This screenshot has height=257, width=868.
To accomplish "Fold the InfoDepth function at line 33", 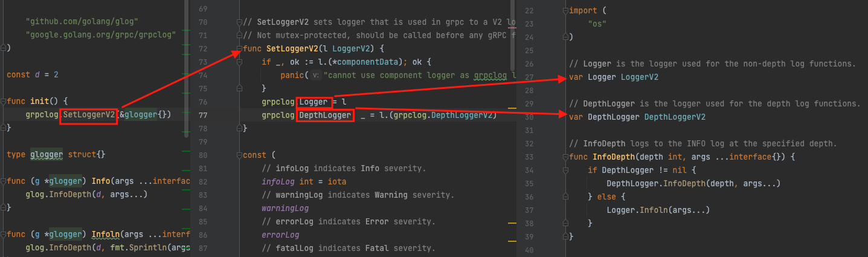I will [566, 157].
